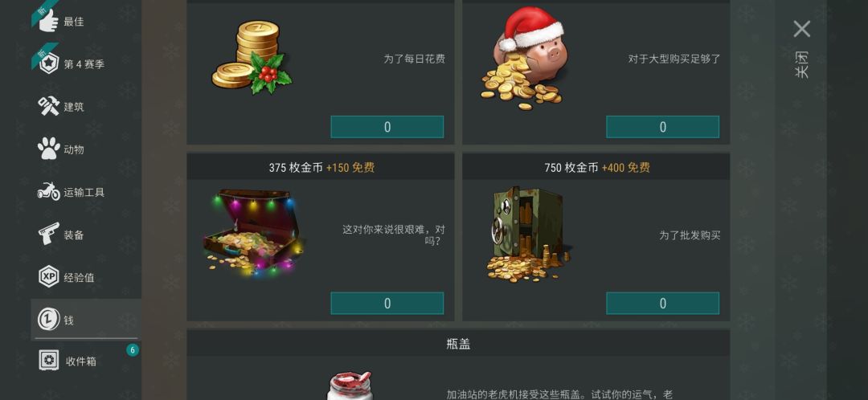Viewport: 868px width, 400px height.
Task: Tap the inbox notification badge showing 6
Action: tap(133, 349)
